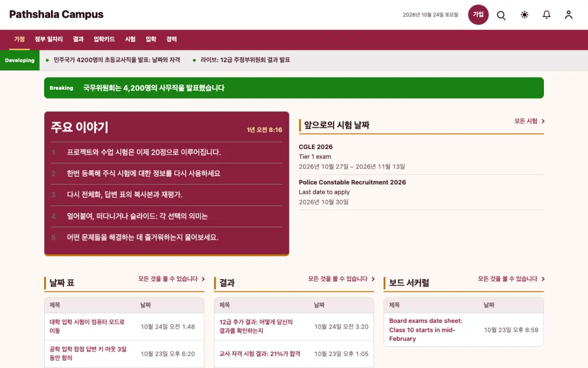This screenshot has height=368, width=588.
Task: Click 날짜 column header in 결과 table
Action: click(x=319, y=305)
